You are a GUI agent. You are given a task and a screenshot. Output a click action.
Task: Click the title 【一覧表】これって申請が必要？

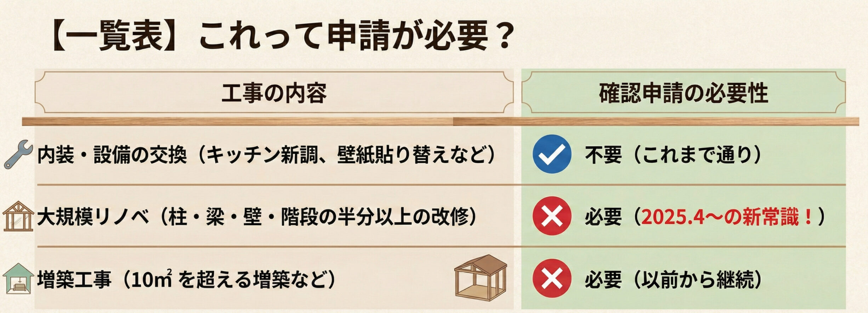(282, 37)
